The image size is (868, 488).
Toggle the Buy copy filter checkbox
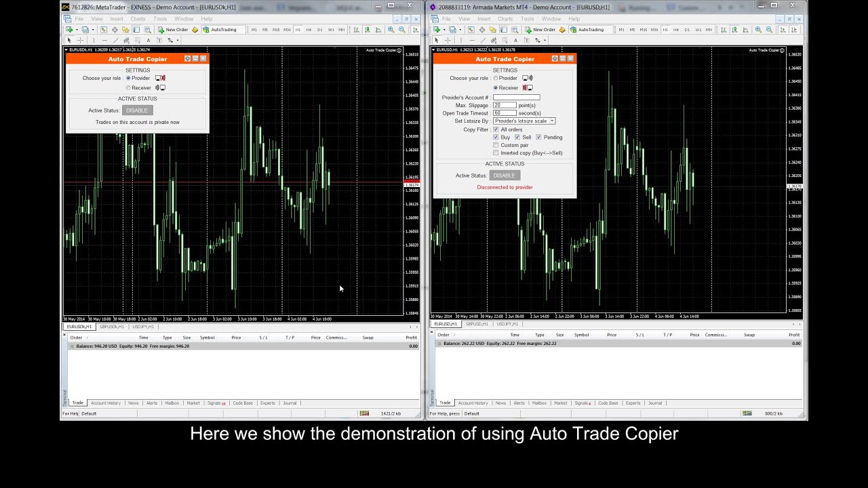(496, 137)
